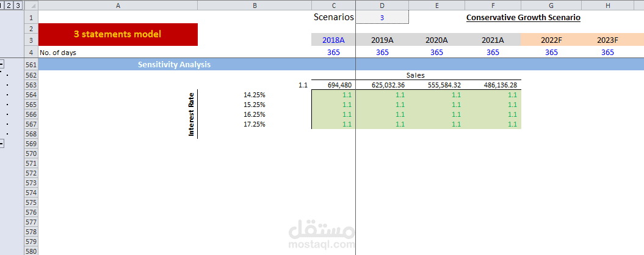Select column A header
The width and height of the screenshot is (644, 255).
[118, 6]
